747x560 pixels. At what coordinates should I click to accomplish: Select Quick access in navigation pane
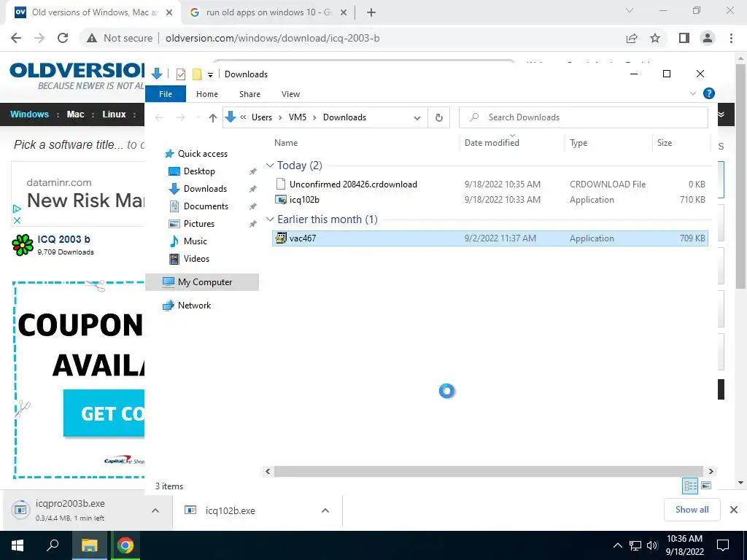(203, 153)
